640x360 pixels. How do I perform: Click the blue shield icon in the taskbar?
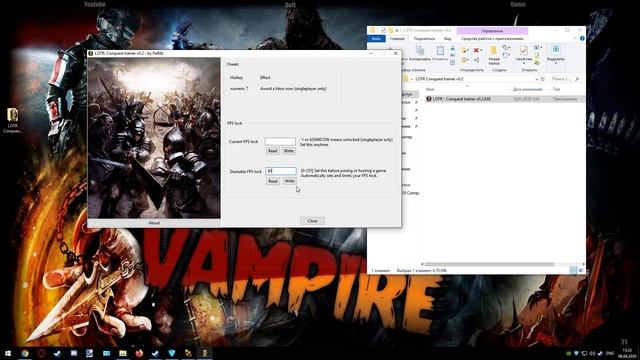[x=172, y=353]
